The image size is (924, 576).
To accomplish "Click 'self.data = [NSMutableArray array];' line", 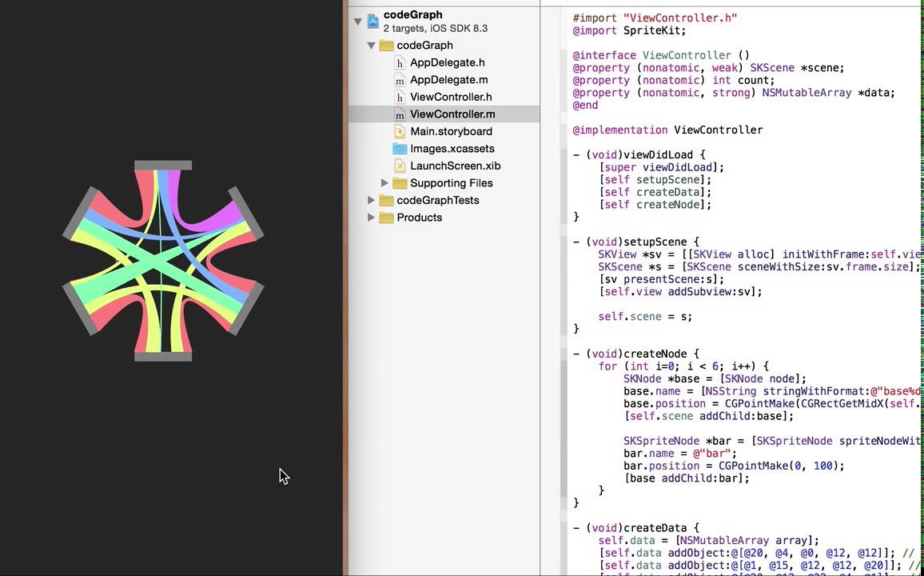I will pos(709,540).
